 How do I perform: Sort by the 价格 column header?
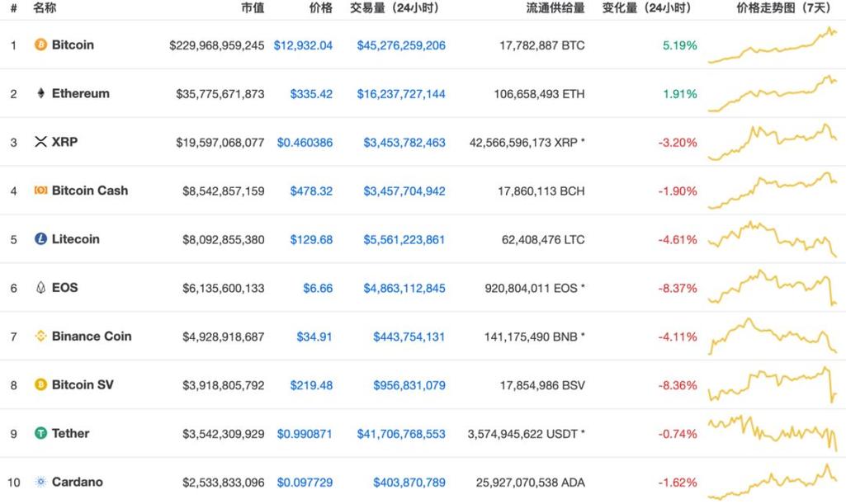pos(321,7)
